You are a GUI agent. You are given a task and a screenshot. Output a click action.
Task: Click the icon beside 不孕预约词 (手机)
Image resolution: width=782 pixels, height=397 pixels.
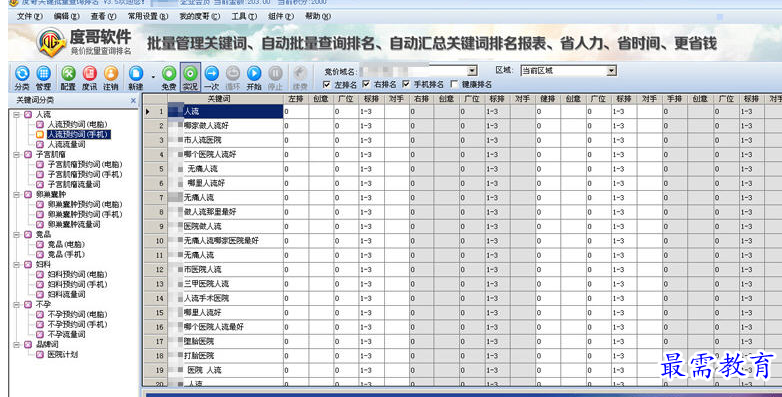click(40, 324)
